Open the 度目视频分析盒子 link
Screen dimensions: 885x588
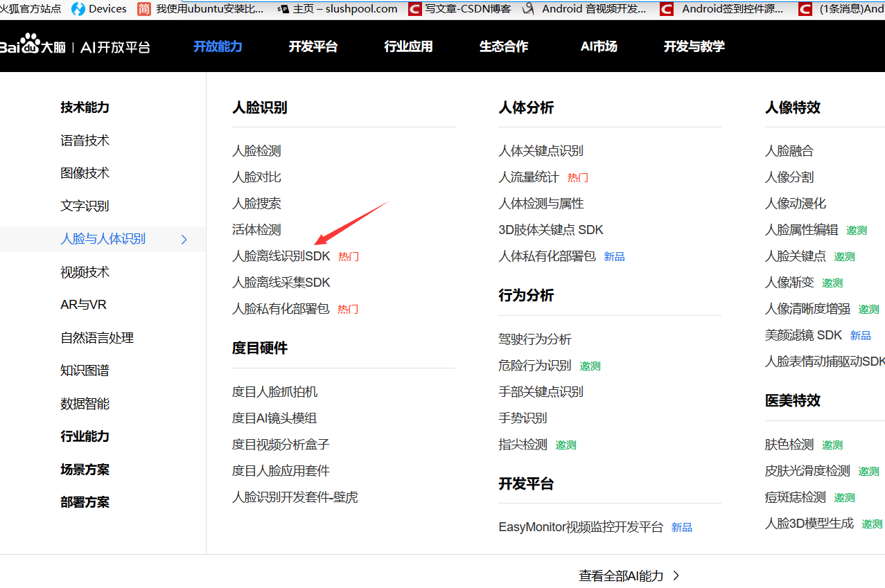coord(281,445)
